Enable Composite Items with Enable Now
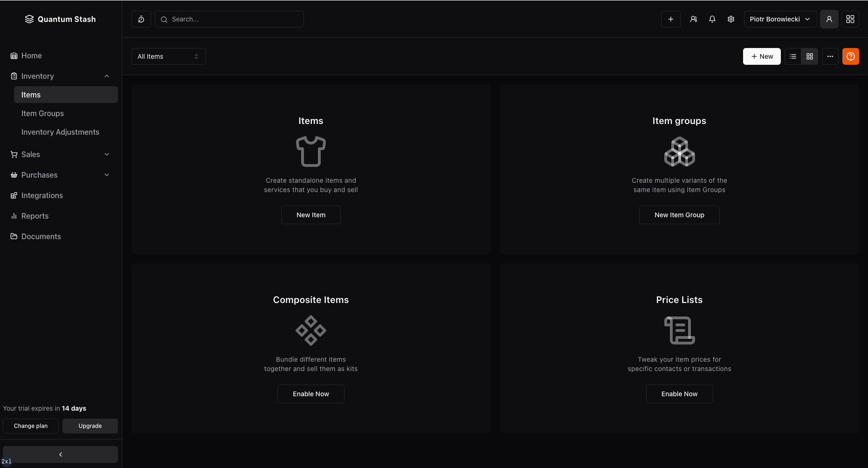The image size is (868, 468). (x=311, y=394)
